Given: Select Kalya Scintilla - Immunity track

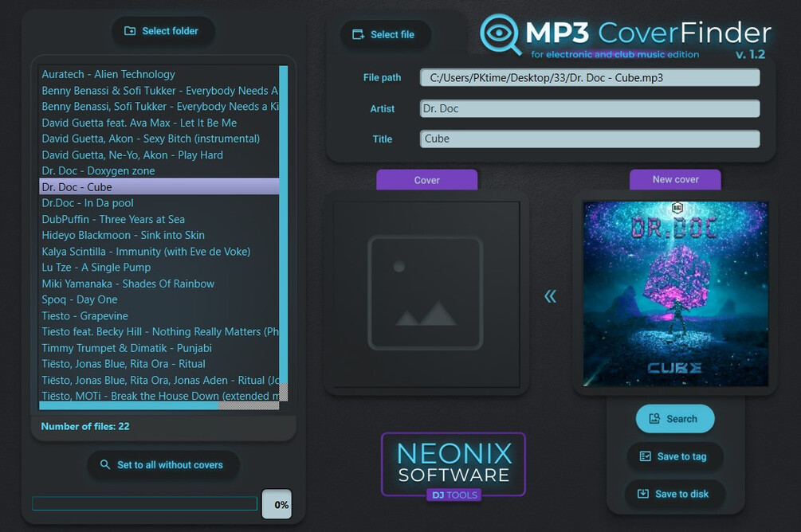Looking at the screenshot, I should [x=159, y=251].
